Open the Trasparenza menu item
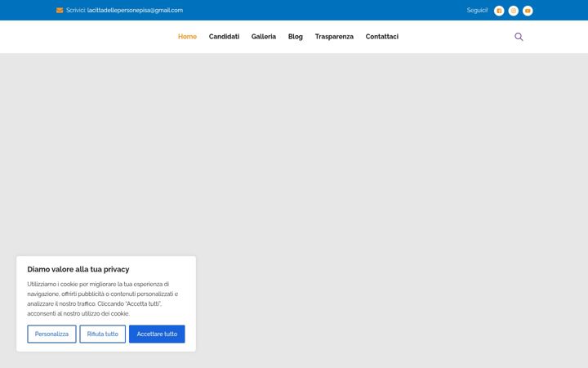 [x=334, y=37]
